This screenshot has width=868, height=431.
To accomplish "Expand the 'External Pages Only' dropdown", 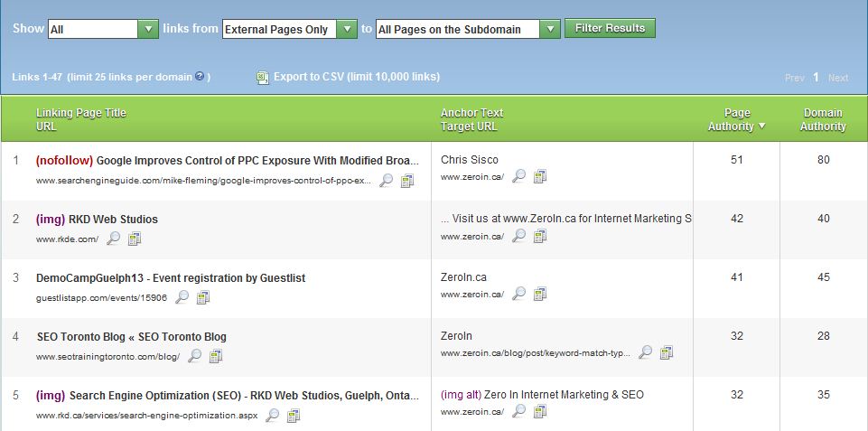I will point(347,29).
